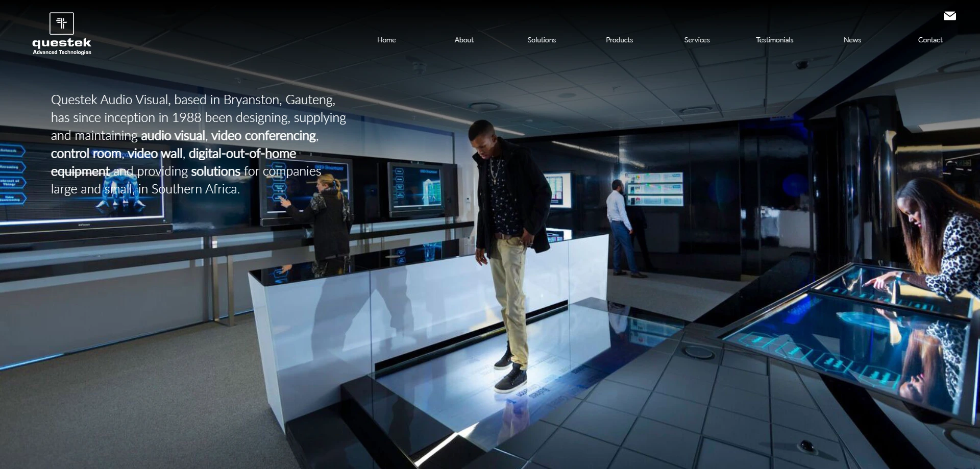The height and width of the screenshot is (469, 980).
Task: Go to the Contact page
Action: click(x=930, y=40)
